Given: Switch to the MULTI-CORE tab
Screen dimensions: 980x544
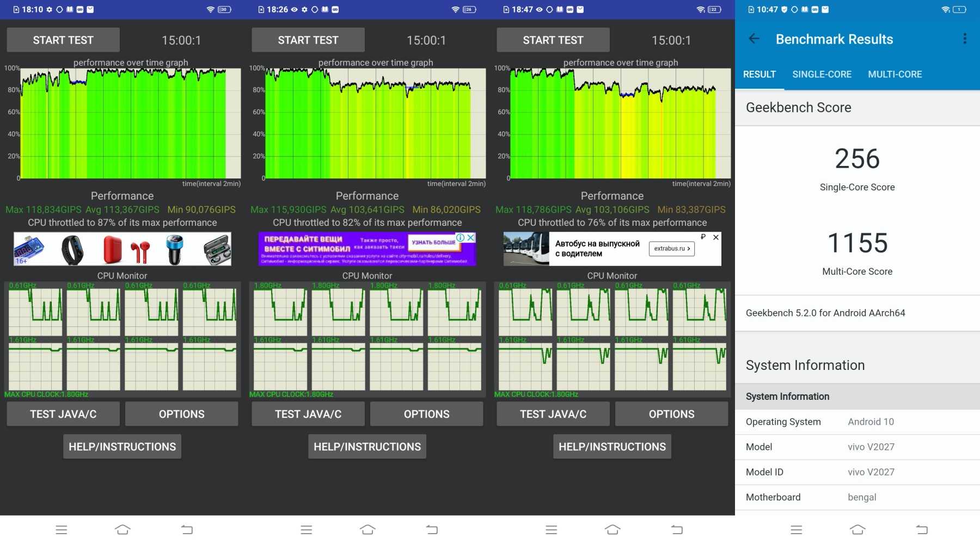Looking at the screenshot, I should (x=895, y=75).
